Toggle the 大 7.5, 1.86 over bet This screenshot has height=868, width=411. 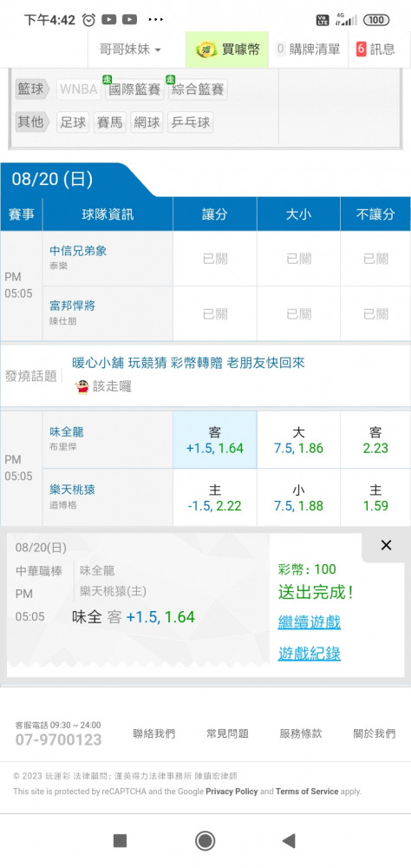[298, 440]
